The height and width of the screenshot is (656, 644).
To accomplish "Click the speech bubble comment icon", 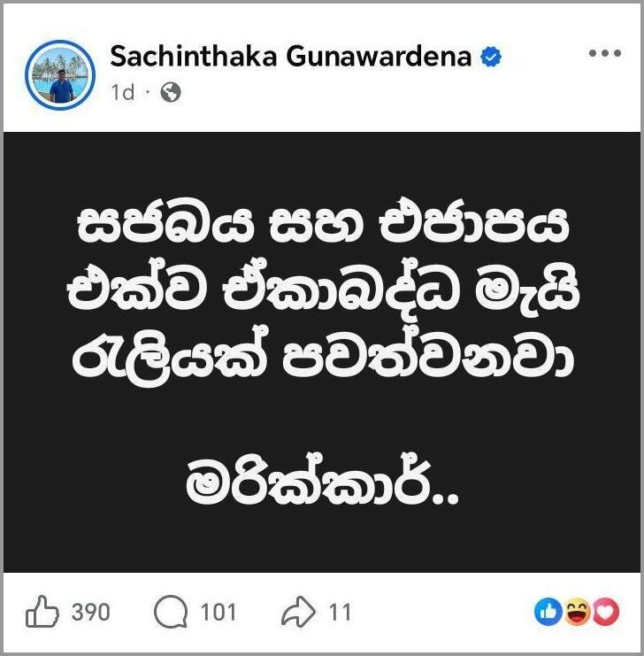I will pos(171,612).
